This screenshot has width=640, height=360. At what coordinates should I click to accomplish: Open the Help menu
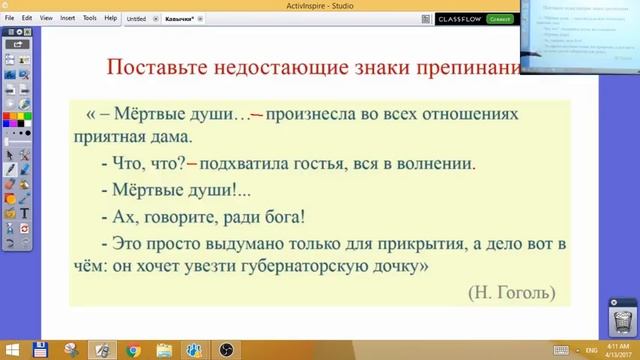[x=111, y=18]
